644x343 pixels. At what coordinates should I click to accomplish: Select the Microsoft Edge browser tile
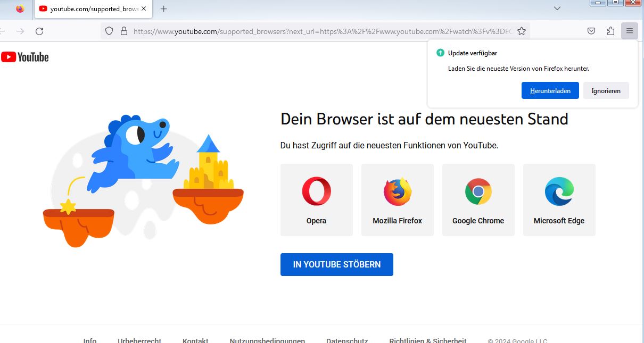coord(559,200)
